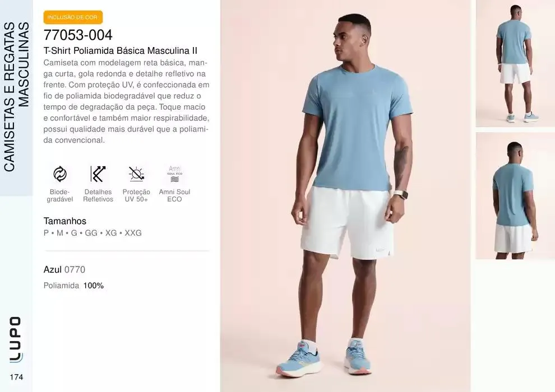Image resolution: width=555 pixels, height=392 pixels.
Task: Select the Camisetas e Regatas Masculinas section tab
Action: coord(16,97)
